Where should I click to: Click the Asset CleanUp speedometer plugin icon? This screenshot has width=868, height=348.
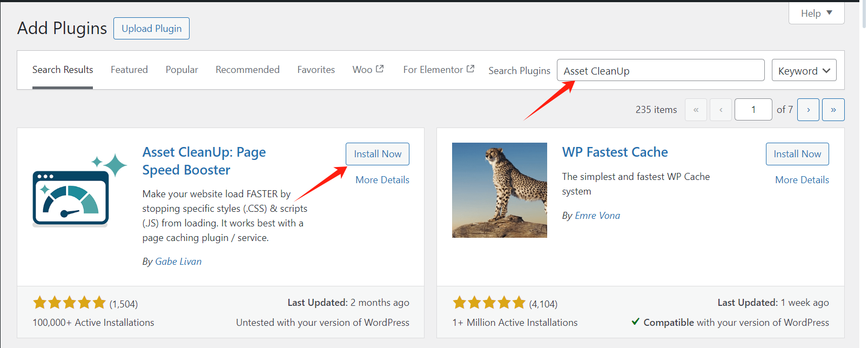79,190
